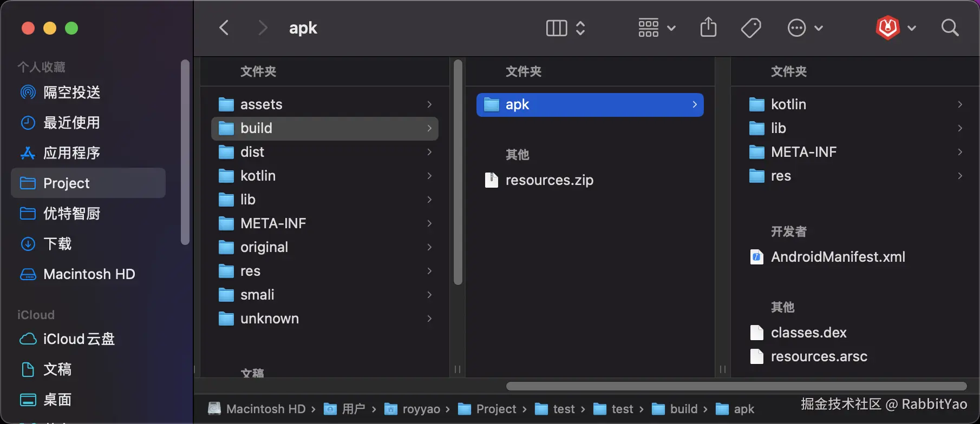Expand the smali folder chevron
Screen dimensions: 980x424
tap(429, 295)
